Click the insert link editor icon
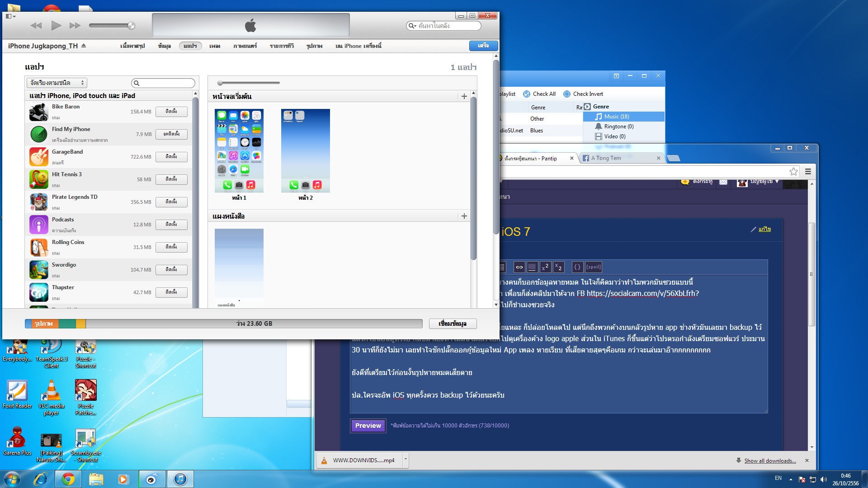Image resolution: width=868 pixels, height=488 pixels. click(x=519, y=267)
